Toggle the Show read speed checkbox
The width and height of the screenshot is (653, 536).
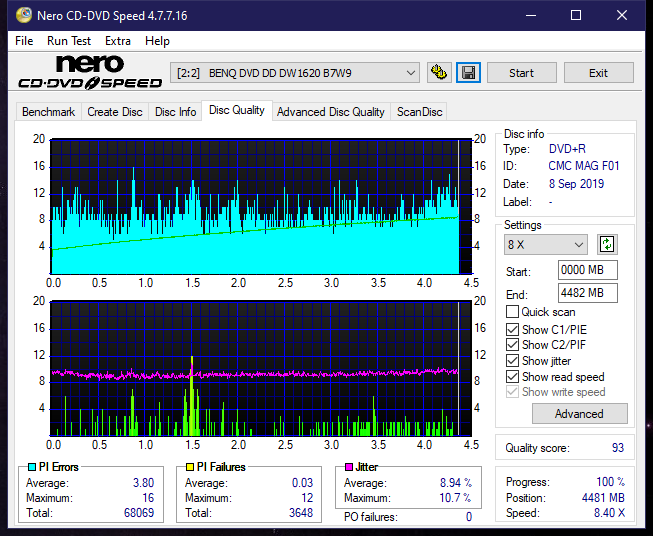[512, 376]
